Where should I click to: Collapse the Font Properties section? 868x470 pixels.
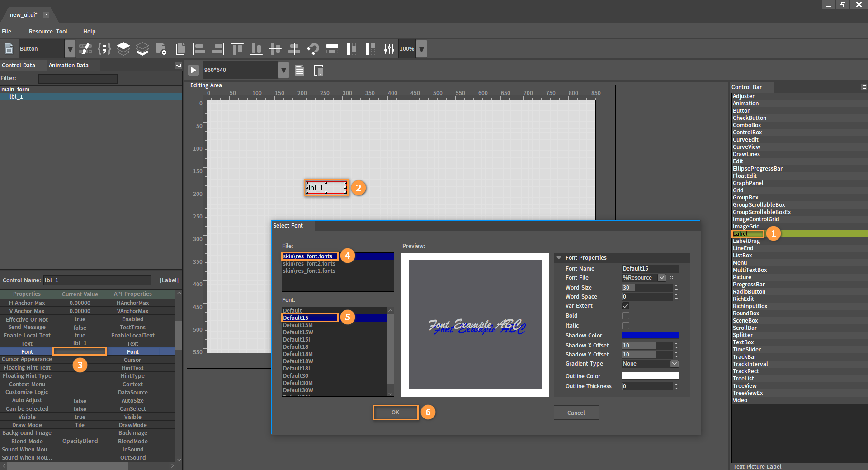pyautogui.click(x=559, y=258)
